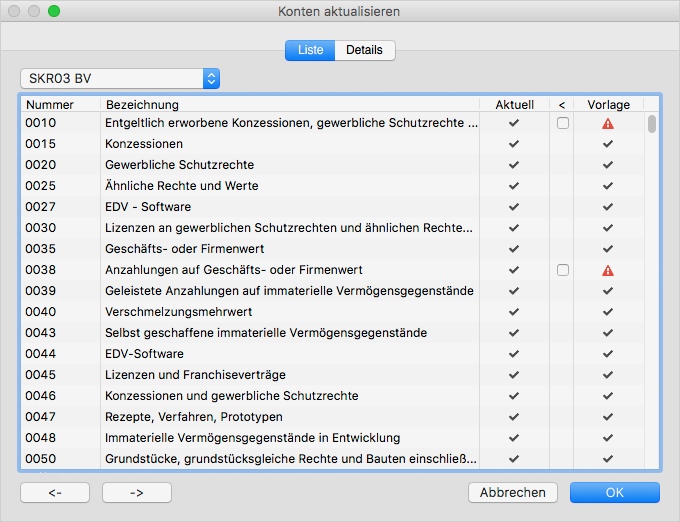Click the Vorlage checkmark for account 0048
This screenshot has width=680, height=522.
[x=608, y=438]
